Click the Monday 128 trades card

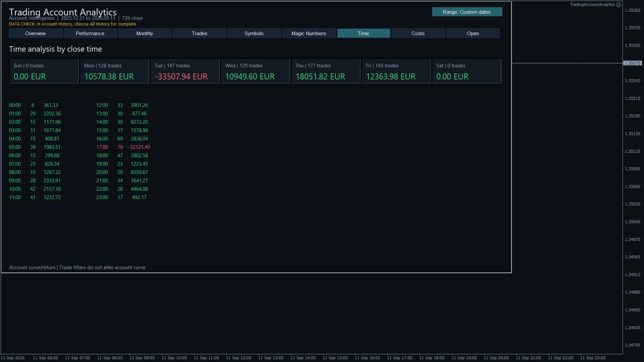[115, 71]
